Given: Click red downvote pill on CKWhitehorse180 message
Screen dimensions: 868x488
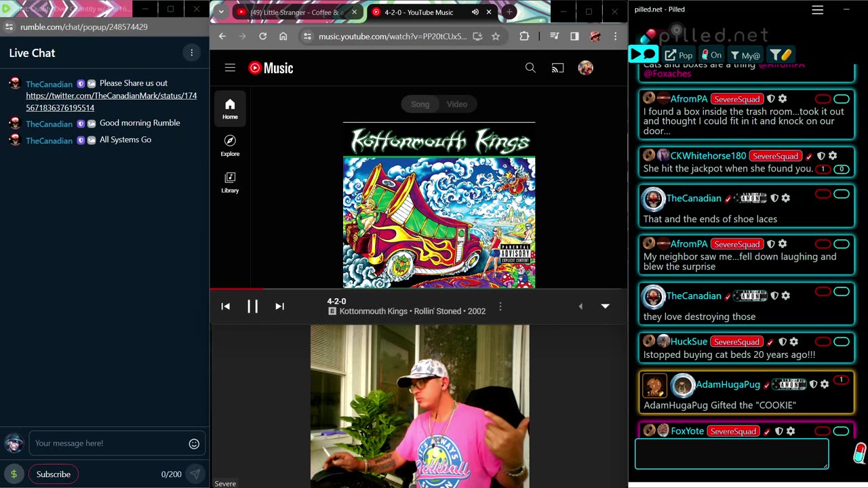Looking at the screenshot, I should (823, 169).
